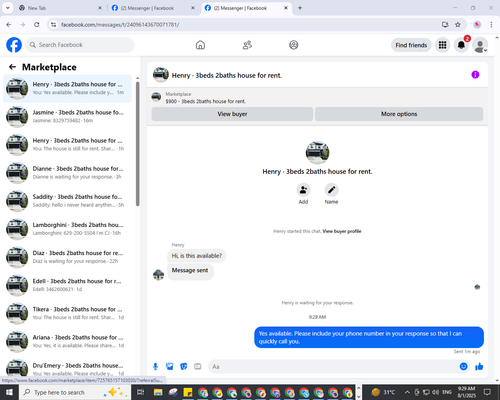Image resolution: width=500 pixels, height=400 pixels.
Task: Open File Explorer from the taskbar
Action: coord(158,392)
